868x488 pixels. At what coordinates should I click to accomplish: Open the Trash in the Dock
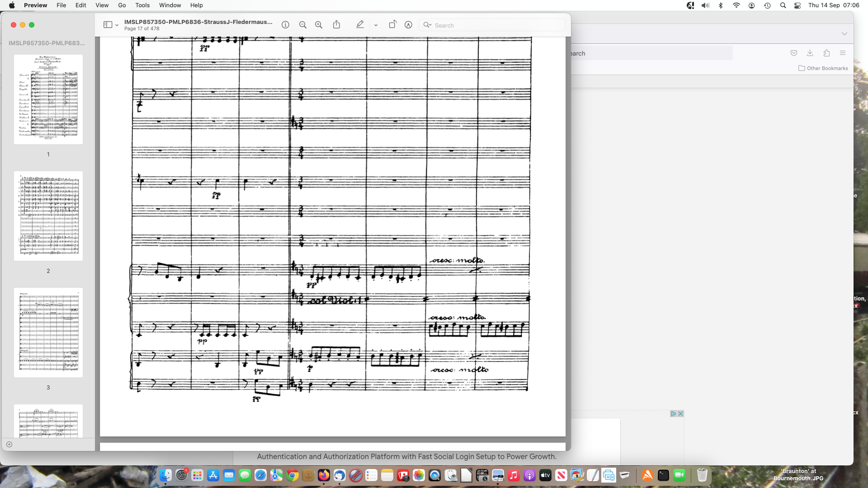coord(702,475)
